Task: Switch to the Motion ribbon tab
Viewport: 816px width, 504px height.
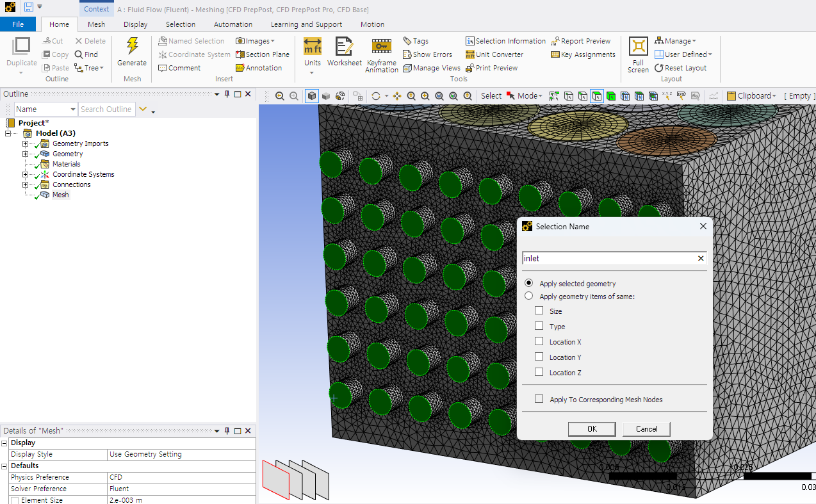Action: tap(372, 24)
